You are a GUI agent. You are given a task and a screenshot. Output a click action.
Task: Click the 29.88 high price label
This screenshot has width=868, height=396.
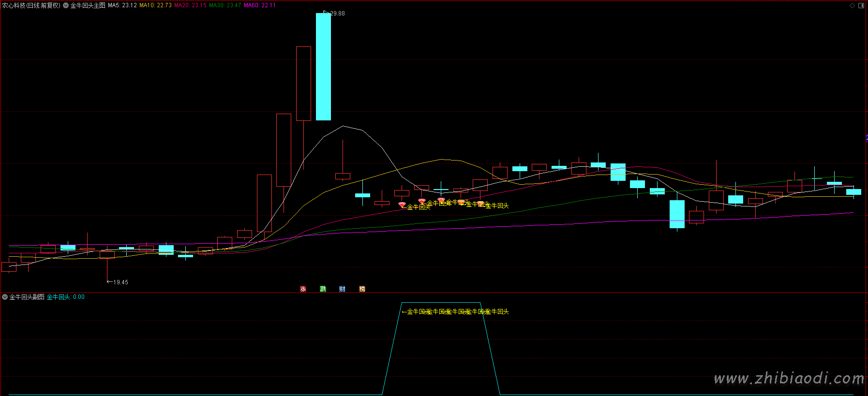[x=337, y=14]
